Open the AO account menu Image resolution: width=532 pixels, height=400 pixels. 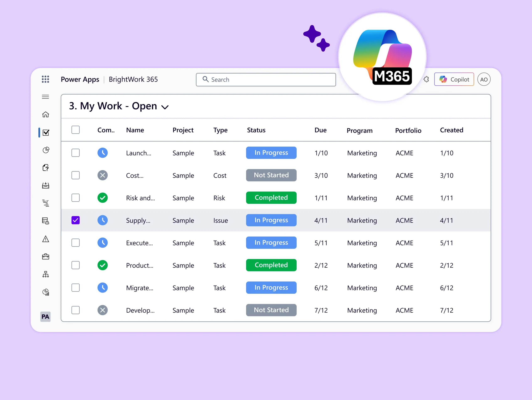point(484,79)
